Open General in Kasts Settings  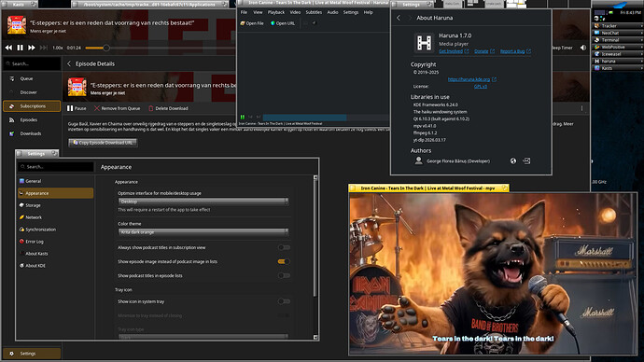coord(55,181)
